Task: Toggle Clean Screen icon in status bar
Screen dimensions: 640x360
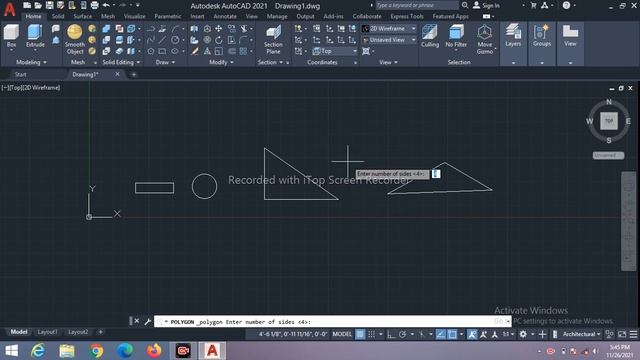Action: click(622, 334)
